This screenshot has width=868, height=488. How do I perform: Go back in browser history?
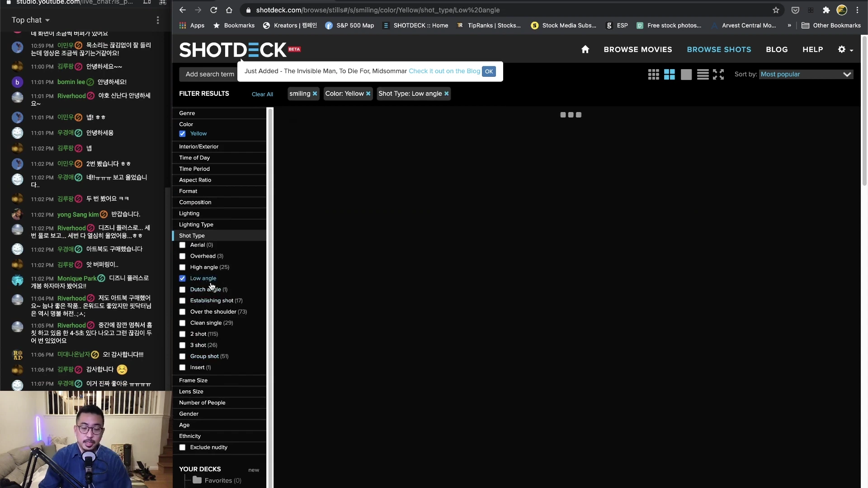(183, 10)
